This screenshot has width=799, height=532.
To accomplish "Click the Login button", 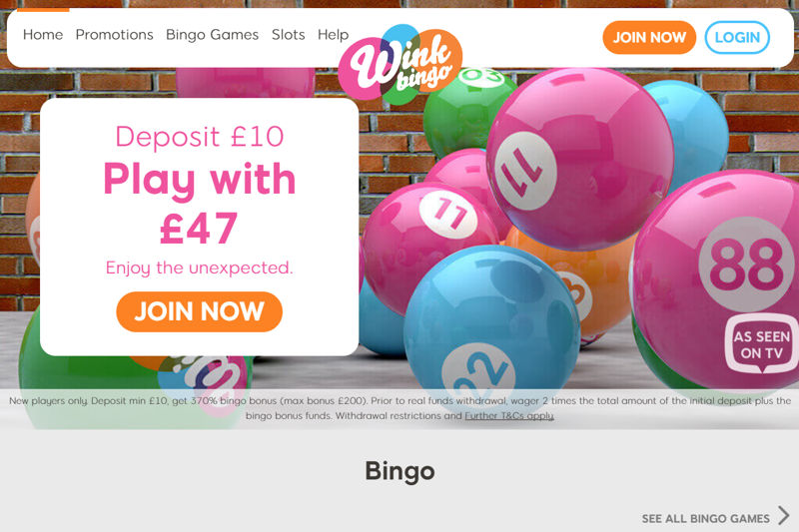I will point(737,37).
